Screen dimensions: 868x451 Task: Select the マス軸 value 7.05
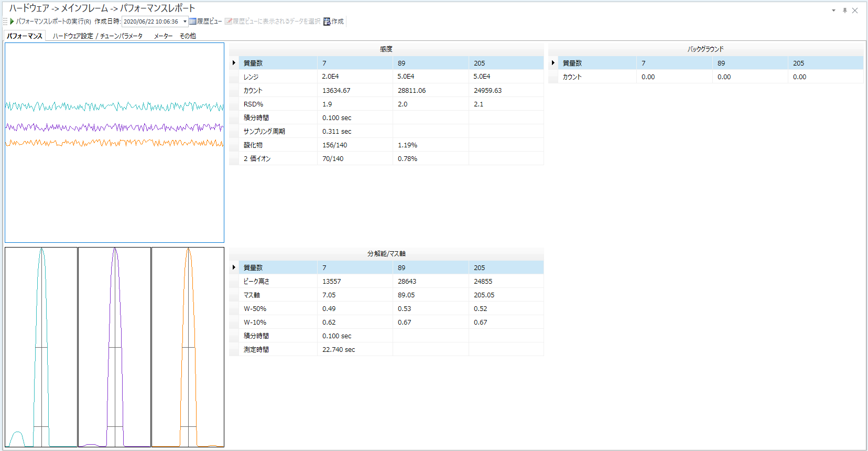point(355,295)
